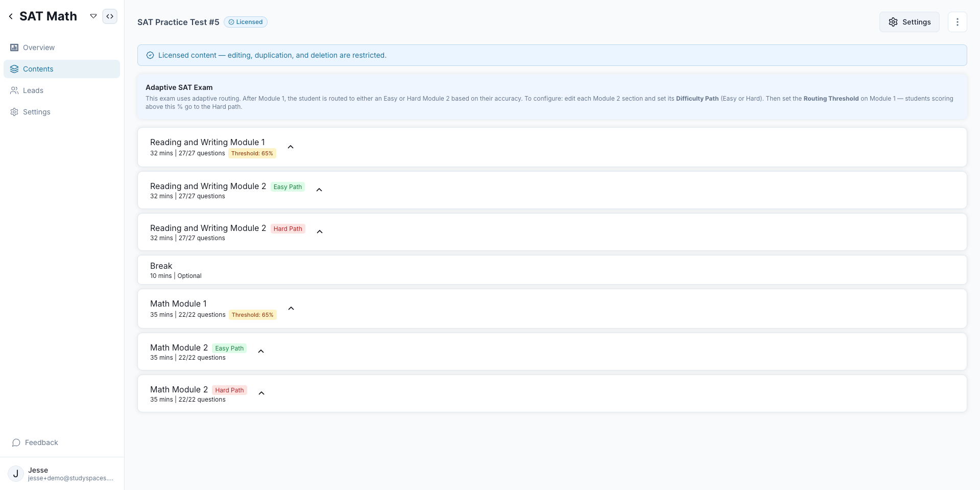Viewport: 980px width, 490px height.
Task: Click Easy Path tag on Math Module 2
Action: 229,348
